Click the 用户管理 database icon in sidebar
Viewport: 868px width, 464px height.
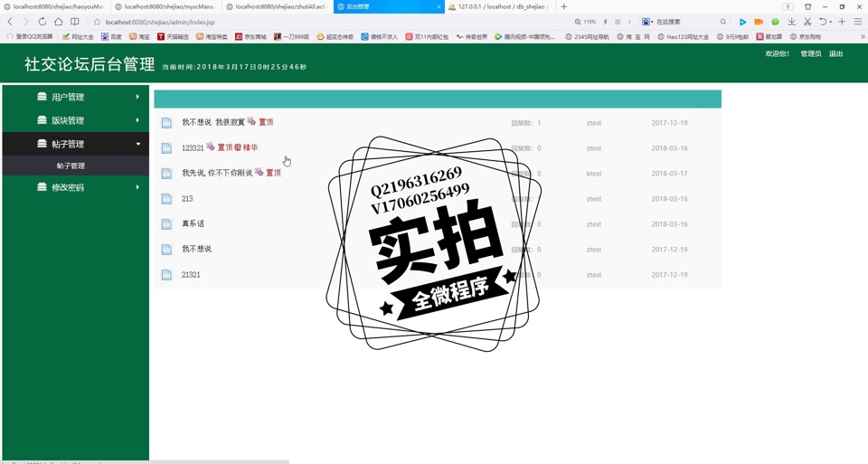pyautogui.click(x=42, y=97)
